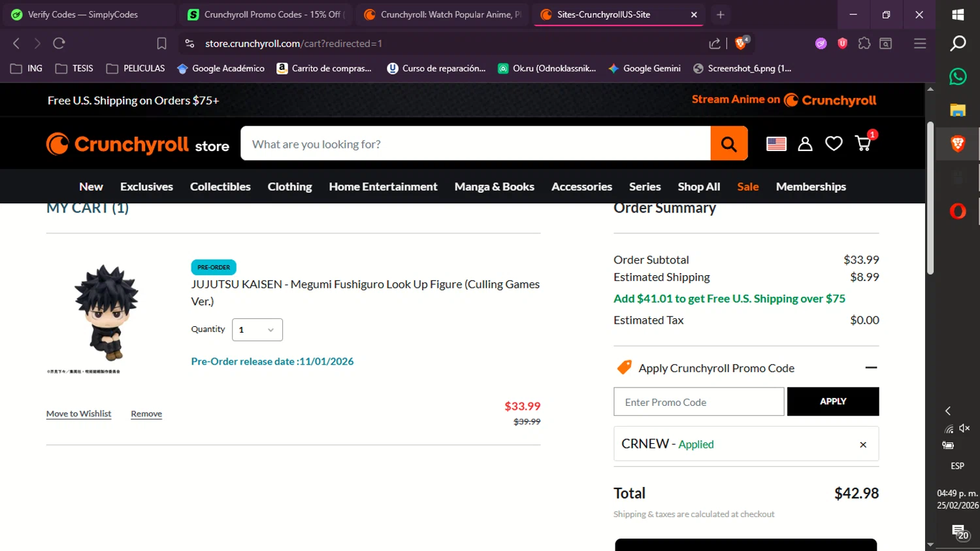
Task: Open the Manga & Books menu
Action: (x=495, y=187)
